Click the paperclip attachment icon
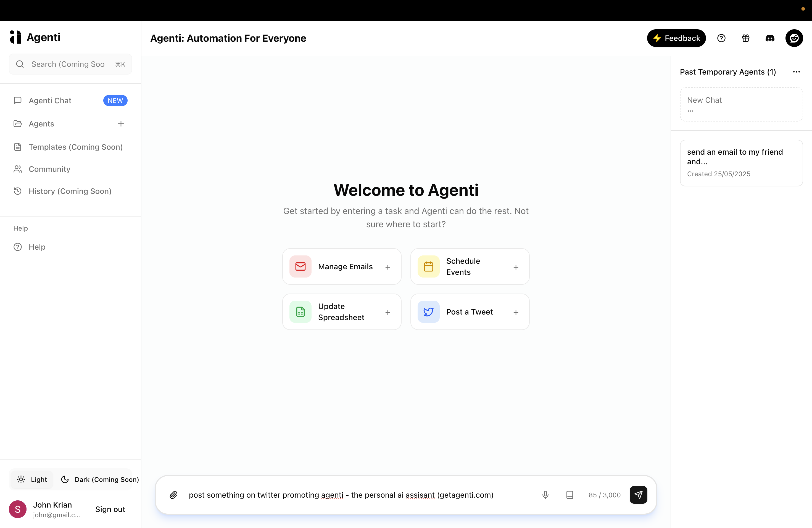Image resolution: width=812 pixels, height=528 pixels. pyautogui.click(x=173, y=495)
